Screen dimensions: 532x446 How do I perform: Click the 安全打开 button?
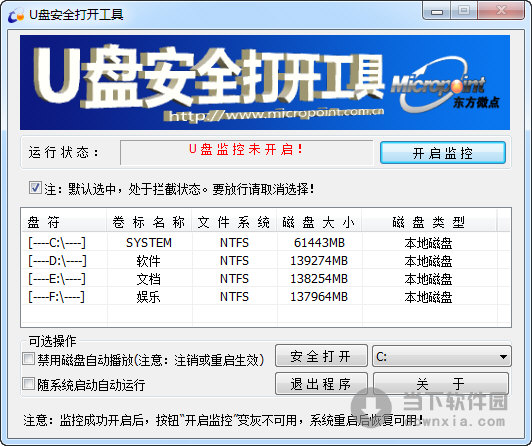click(321, 356)
